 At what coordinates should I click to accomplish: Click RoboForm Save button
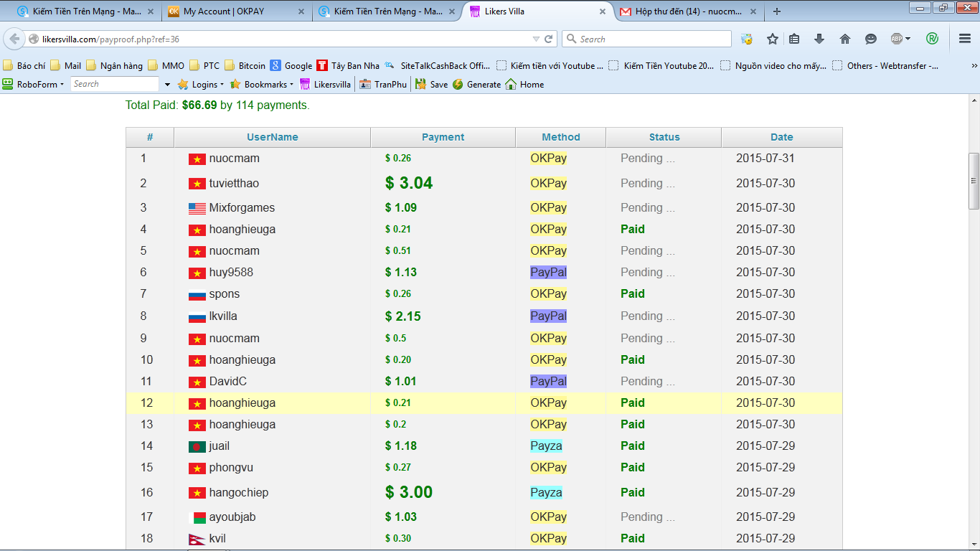[432, 84]
